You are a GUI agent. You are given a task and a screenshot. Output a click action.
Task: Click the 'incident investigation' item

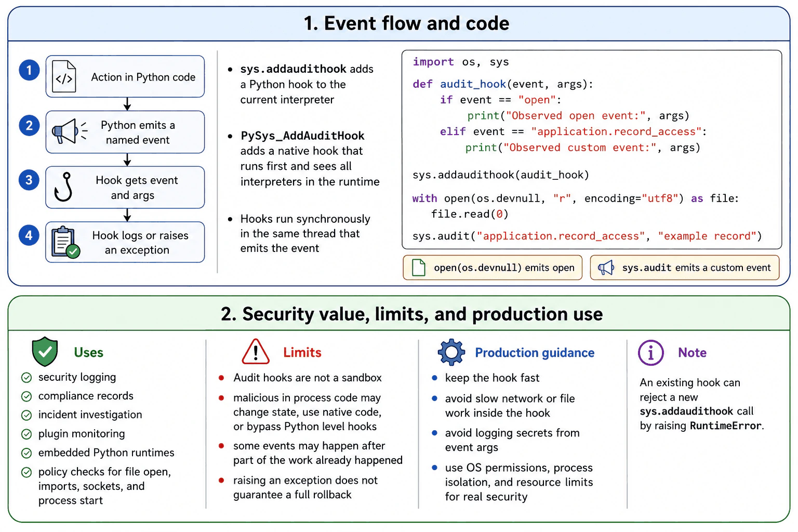tap(90, 415)
